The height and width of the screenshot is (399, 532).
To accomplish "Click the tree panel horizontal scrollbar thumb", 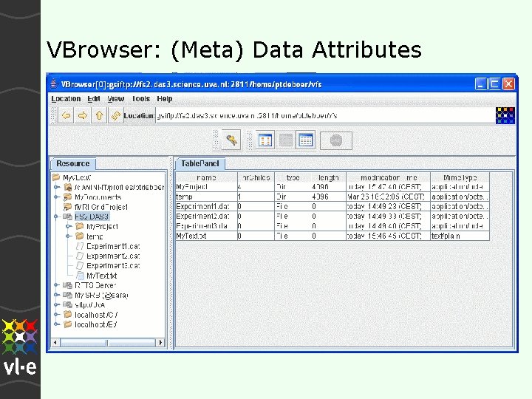I will [x=107, y=343].
